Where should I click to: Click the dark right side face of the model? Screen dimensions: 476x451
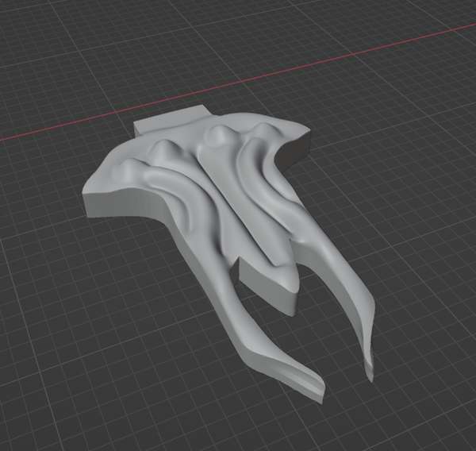point(297,152)
